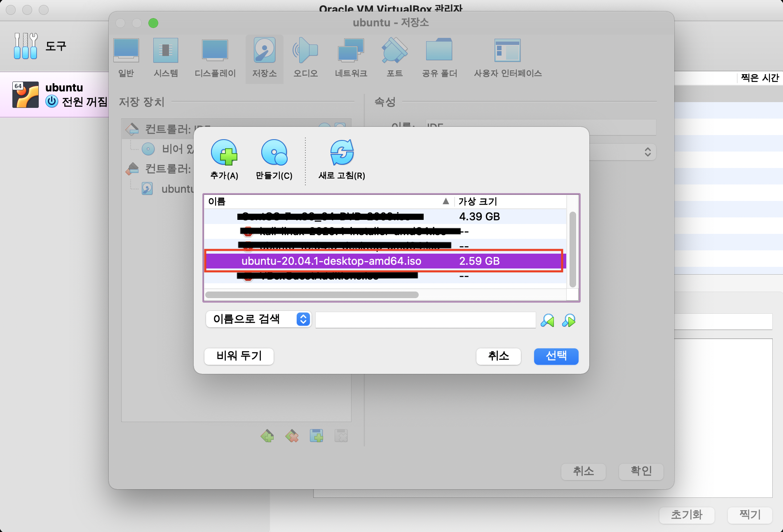Click the add attachment icon below storage tree

pos(316,436)
